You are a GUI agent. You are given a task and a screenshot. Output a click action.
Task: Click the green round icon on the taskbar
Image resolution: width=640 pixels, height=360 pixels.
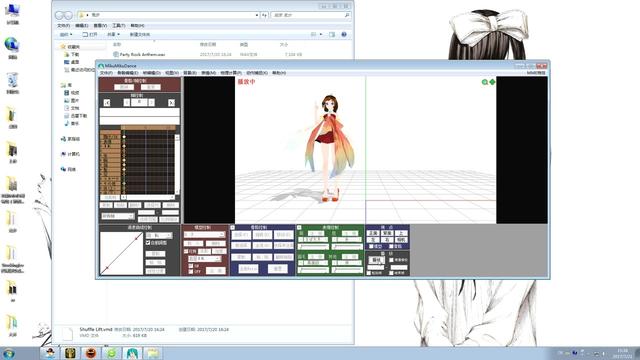111,353
